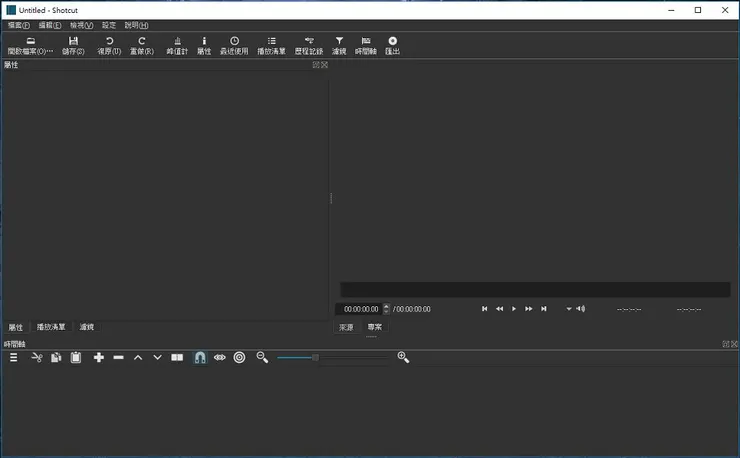Toggle timeline snapping magnet icon
740x458 pixels.
pos(200,357)
